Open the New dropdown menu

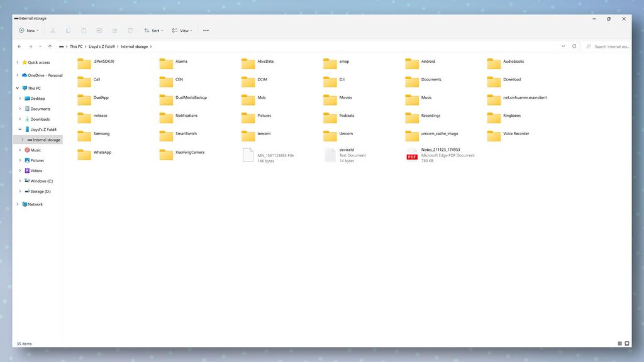[x=29, y=30]
